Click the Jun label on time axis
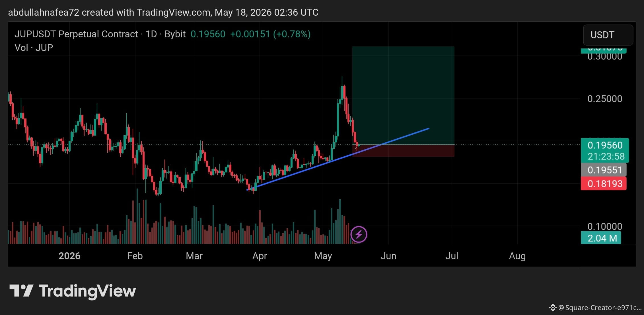The height and width of the screenshot is (315, 644). pyautogui.click(x=388, y=256)
